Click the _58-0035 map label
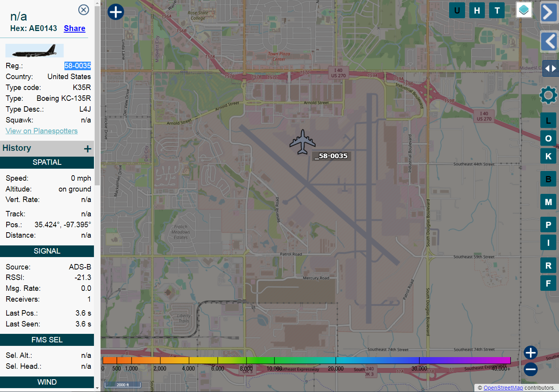Viewport: 559px width, 392px height. pos(331,156)
